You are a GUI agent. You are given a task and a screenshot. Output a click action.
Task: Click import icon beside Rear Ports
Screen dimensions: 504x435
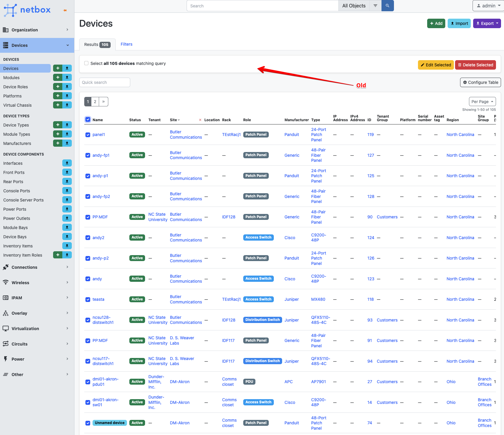(67, 182)
